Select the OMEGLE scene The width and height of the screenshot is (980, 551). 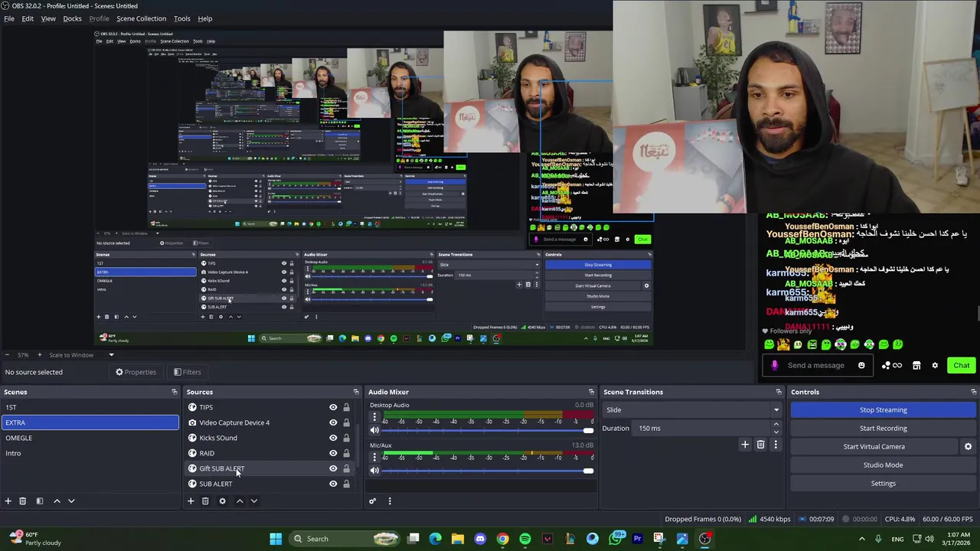pyautogui.click(x=90, y=438)
